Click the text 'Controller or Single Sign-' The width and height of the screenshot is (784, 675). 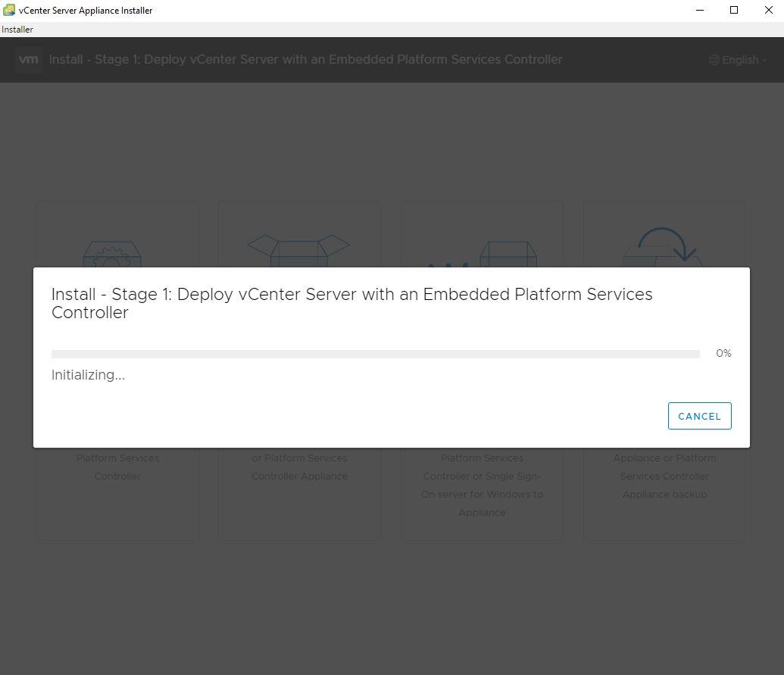tap(482, 476)
